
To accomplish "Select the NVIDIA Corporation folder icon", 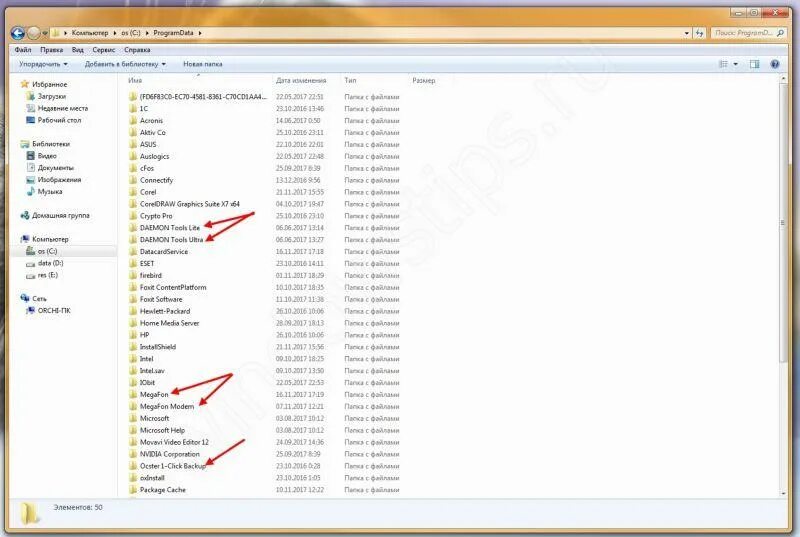I will tap(133, 454).
